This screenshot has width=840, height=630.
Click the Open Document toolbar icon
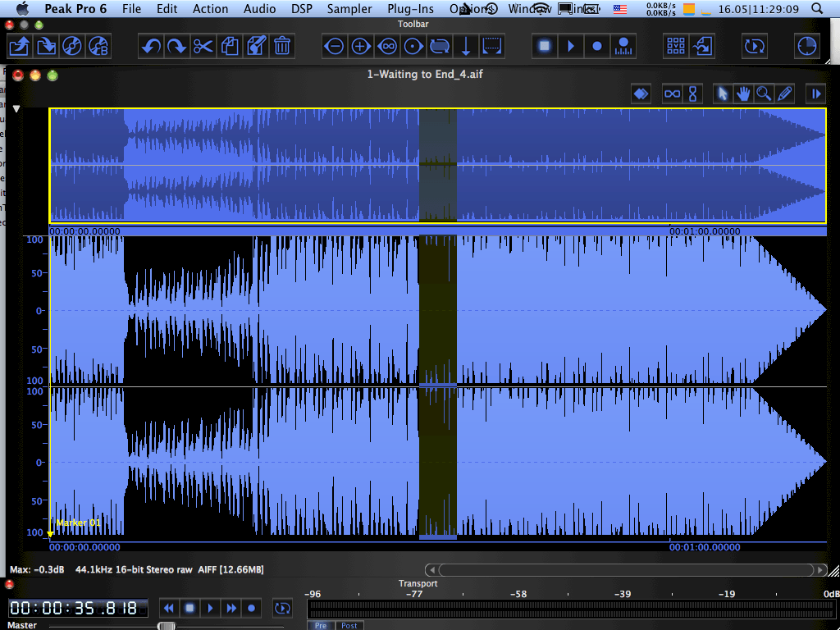point(20,47)
